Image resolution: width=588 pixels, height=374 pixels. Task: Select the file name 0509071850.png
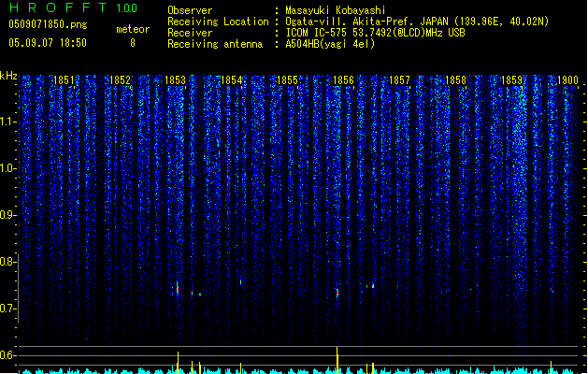coord(48,24)
